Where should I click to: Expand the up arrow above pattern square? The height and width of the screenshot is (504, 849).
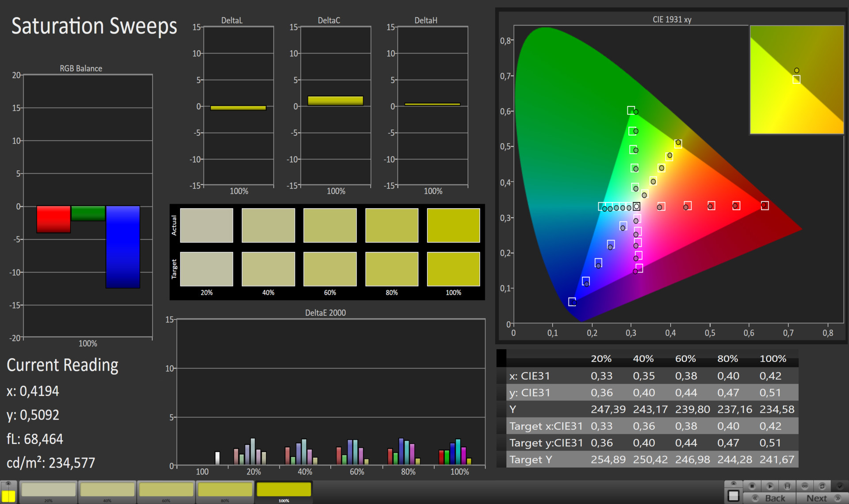tap(734, 483)
